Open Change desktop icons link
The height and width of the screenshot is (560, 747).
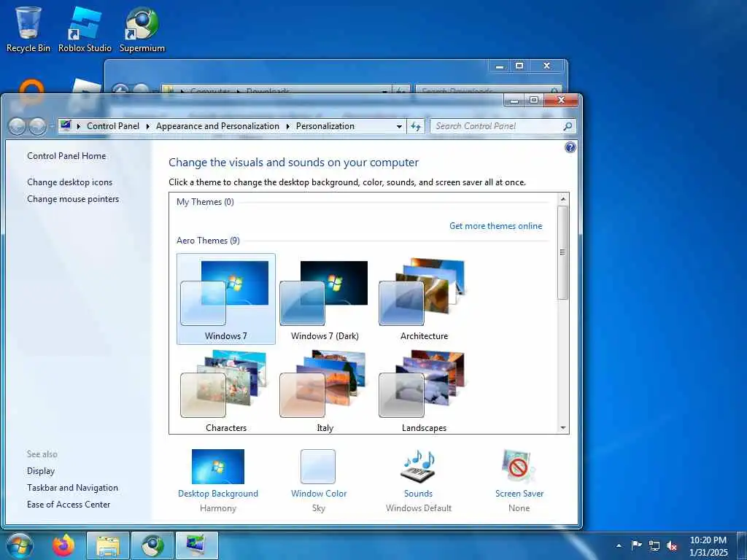coord(69,182)
